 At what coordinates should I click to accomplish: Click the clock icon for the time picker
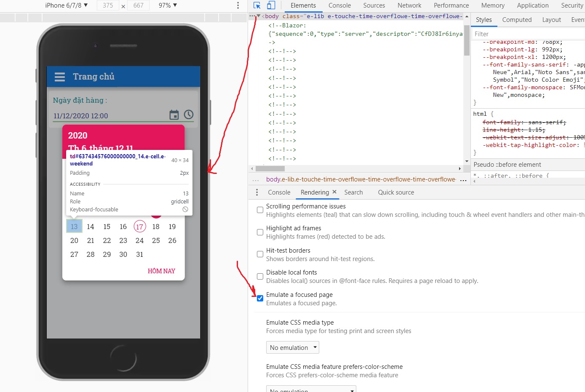[189, 115]
